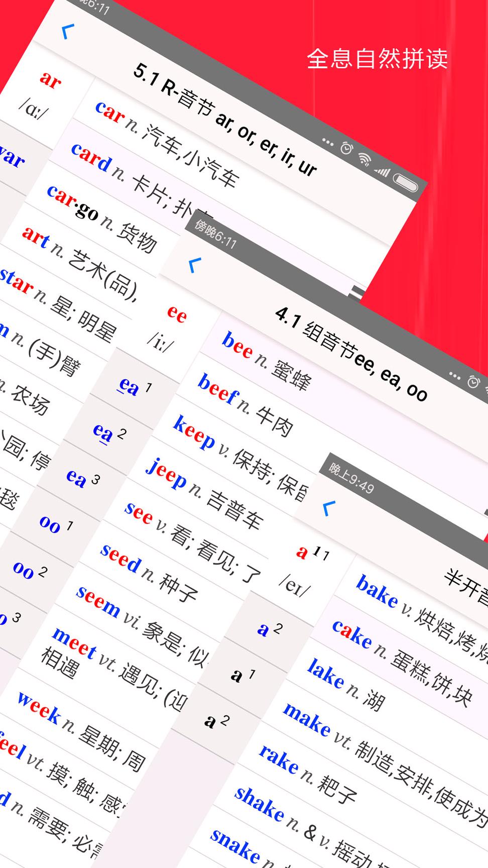Select the 'oo 2' sound tab

pyautogui.click(x=30, y=571)
